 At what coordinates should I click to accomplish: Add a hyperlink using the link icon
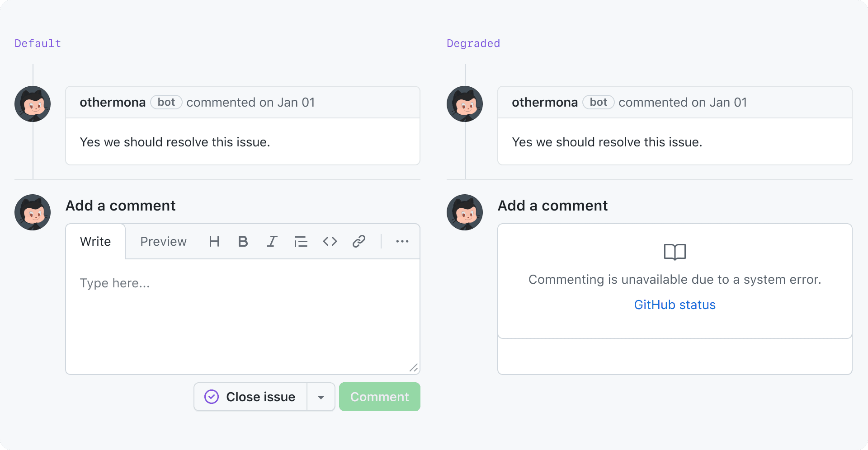click(359, 241)
